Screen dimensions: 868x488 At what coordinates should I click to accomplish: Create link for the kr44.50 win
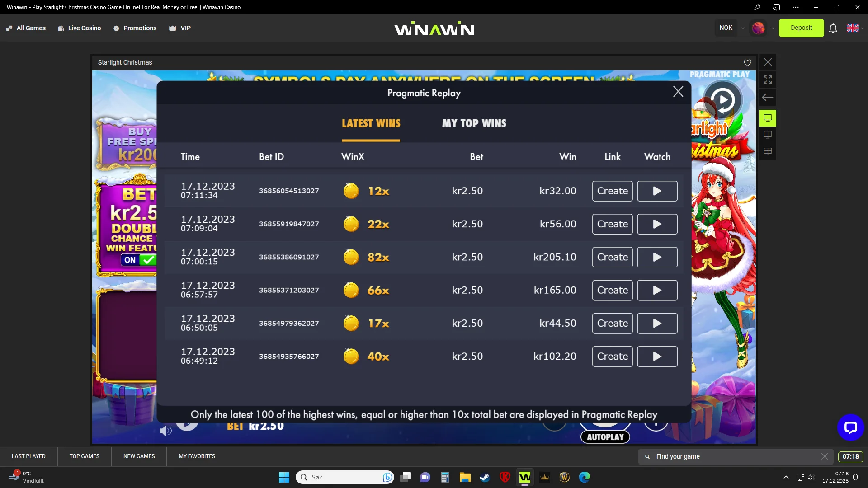pos(613,324)
